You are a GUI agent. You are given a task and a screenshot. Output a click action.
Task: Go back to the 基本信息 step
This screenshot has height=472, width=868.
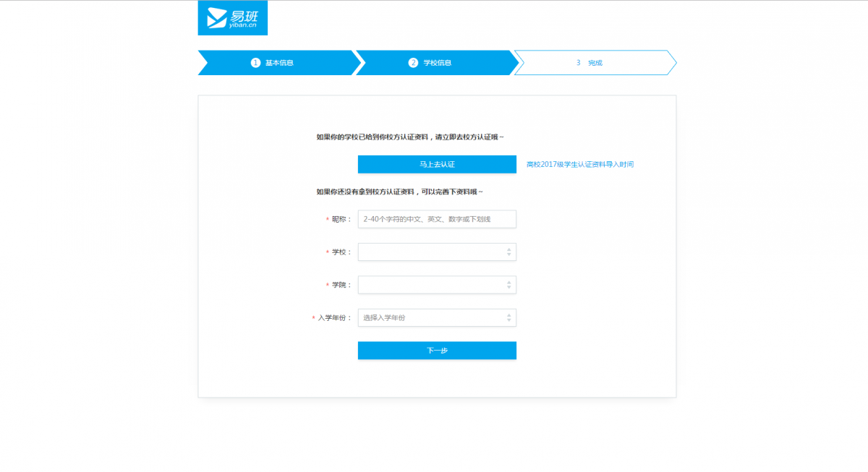click(x=279, y=63)
